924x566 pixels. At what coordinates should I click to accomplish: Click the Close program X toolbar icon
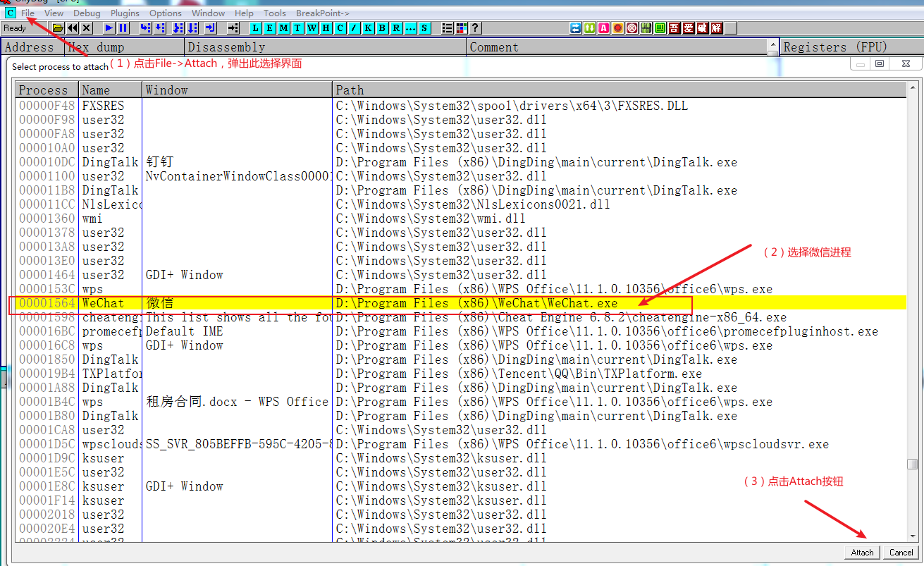87,28
